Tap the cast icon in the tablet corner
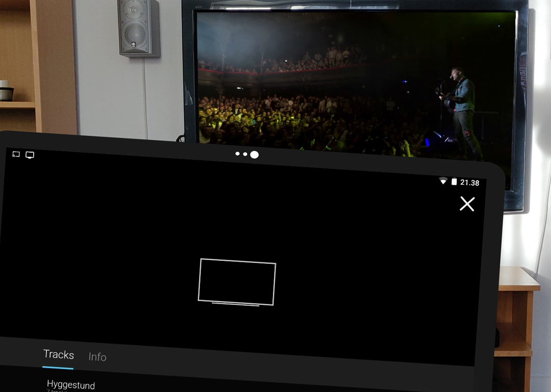Image resolution: width=551 pixels, height=392 pixels. 16,154
